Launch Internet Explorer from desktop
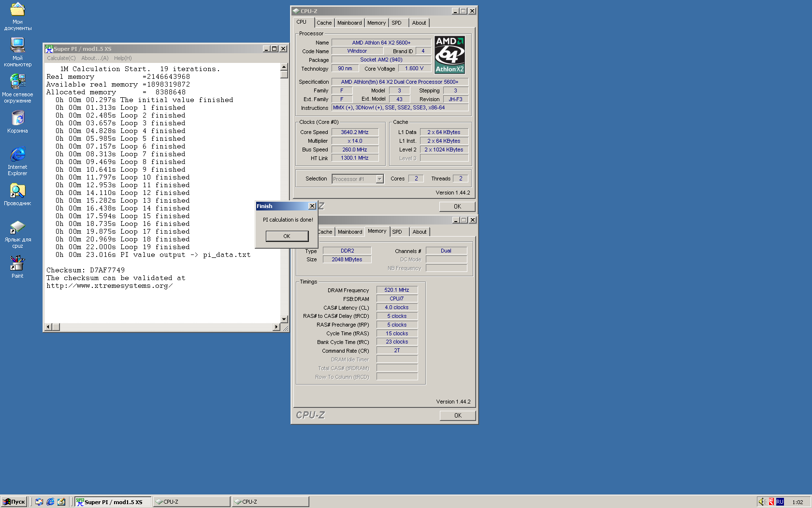This screenshot has height=508, width=812. pos(17,161)
